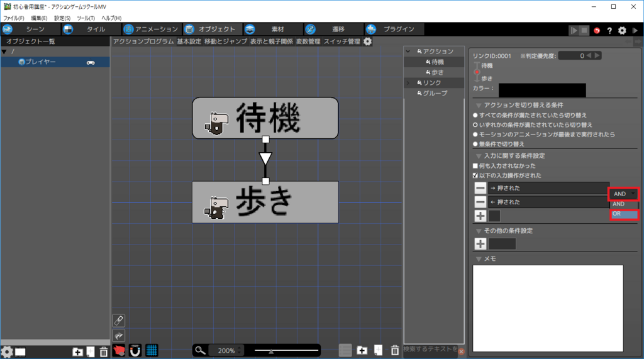Click the white rectangle icon beside the object list gear

tap(20, 352)
